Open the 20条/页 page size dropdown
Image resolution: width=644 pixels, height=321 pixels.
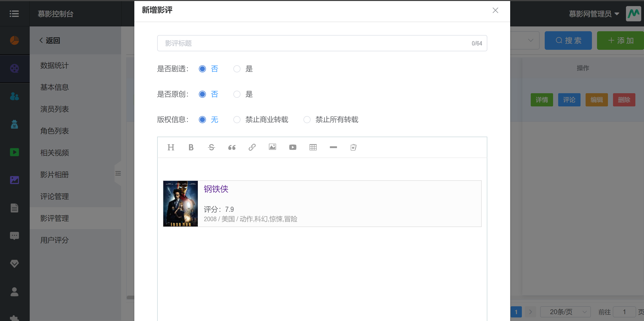565,312
